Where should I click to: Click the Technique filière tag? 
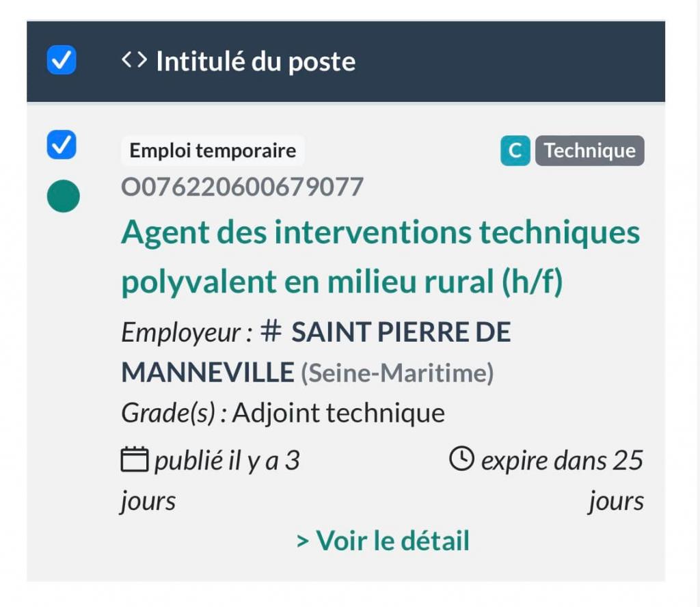click(589, 151)
